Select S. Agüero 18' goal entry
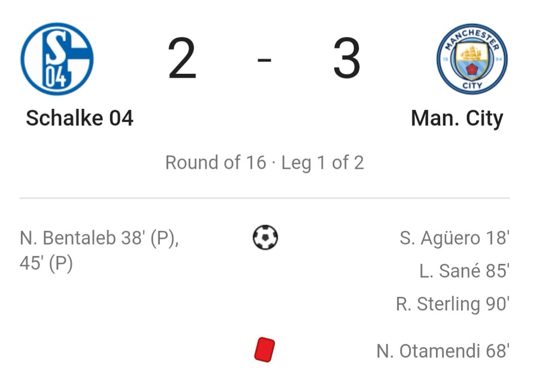 point(455,238)
